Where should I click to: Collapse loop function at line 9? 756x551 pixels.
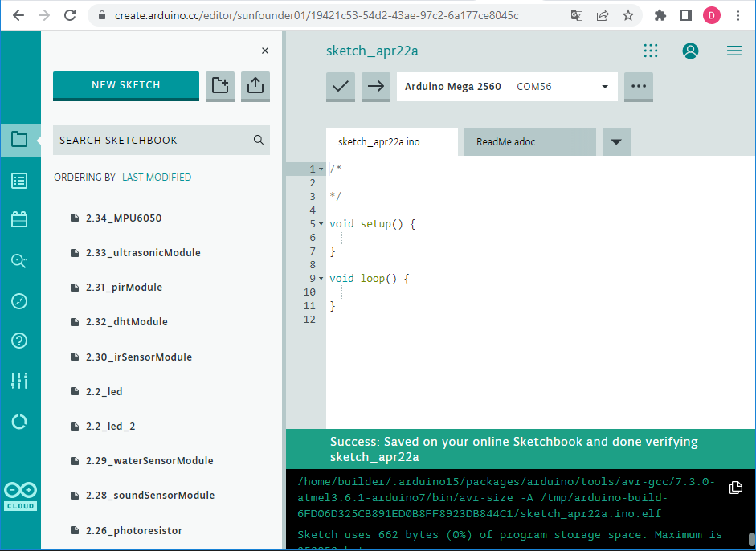pos(321,279)
